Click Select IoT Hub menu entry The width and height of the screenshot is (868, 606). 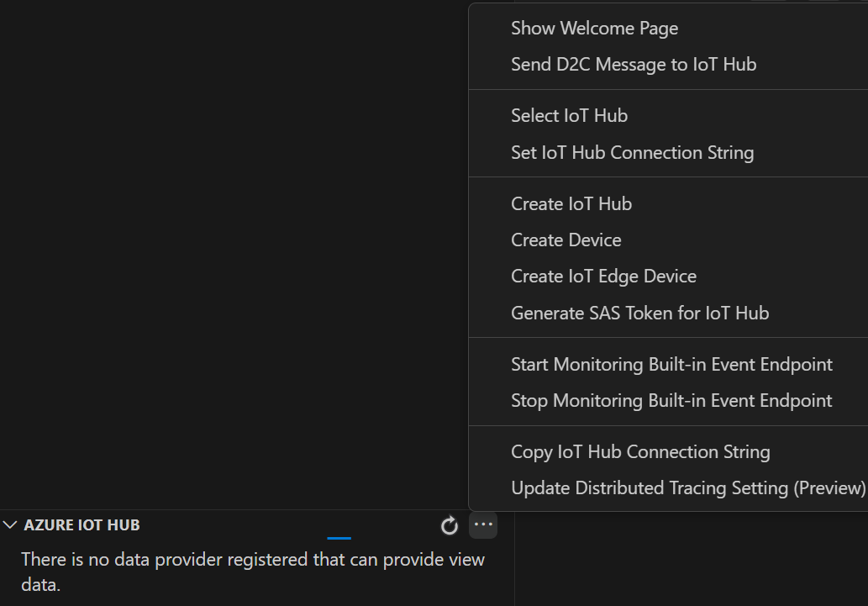(668, 116)
